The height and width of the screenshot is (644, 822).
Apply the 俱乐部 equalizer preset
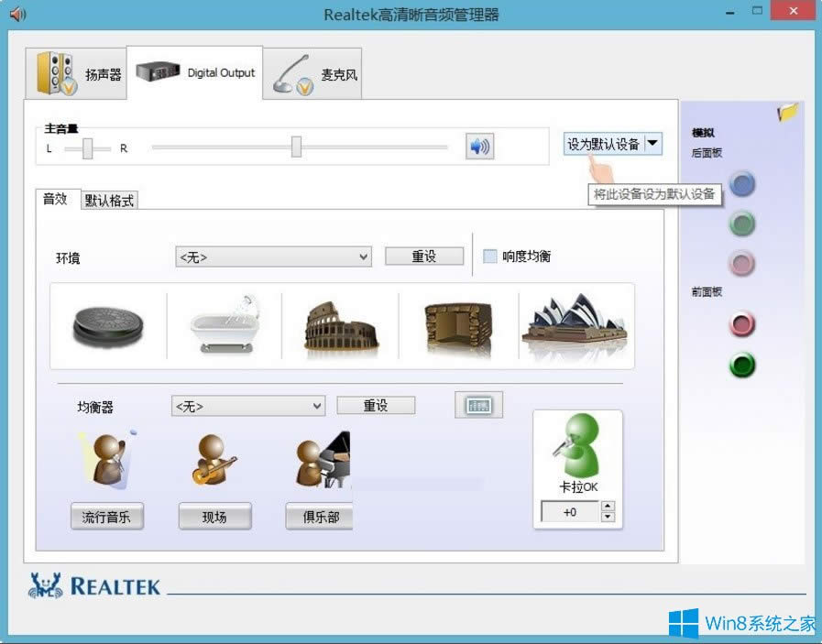pos(319,517)
